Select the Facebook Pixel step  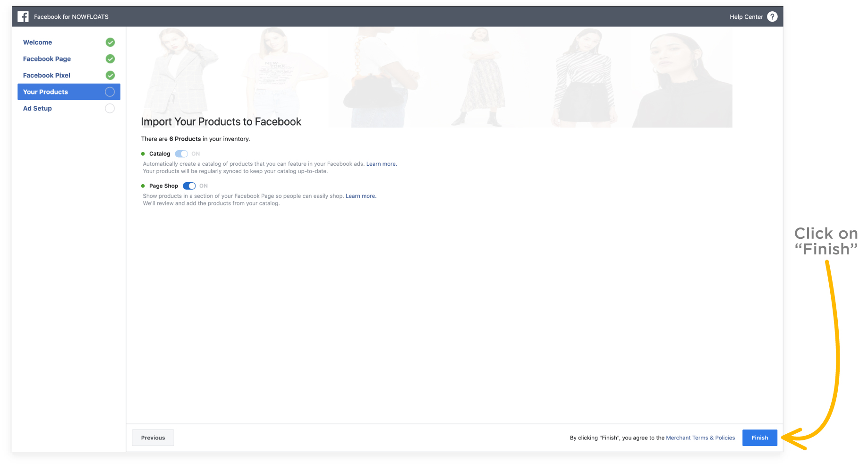coord(46,76)
